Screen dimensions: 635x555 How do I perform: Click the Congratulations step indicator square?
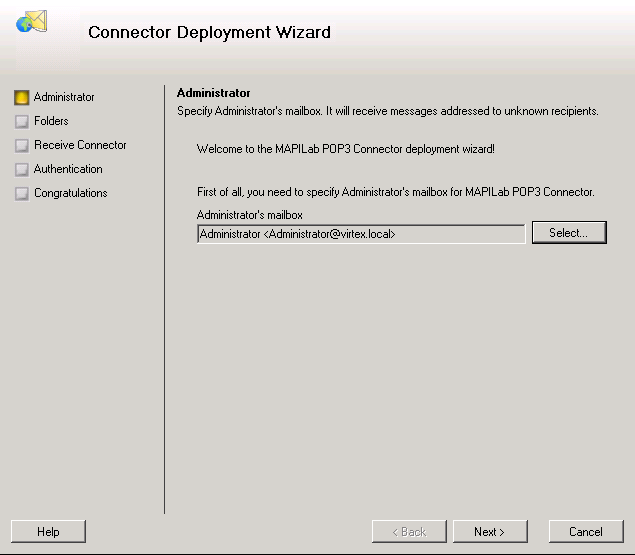click(21, 193)
